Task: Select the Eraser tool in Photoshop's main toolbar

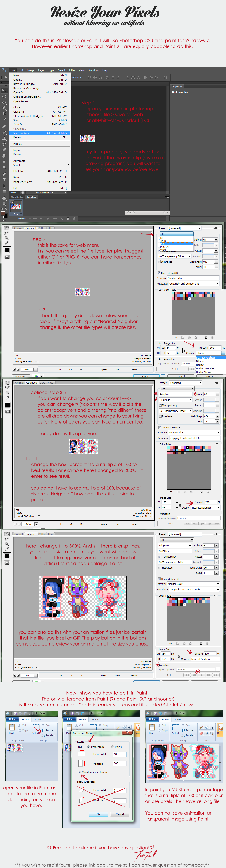Action: (4, 150)
